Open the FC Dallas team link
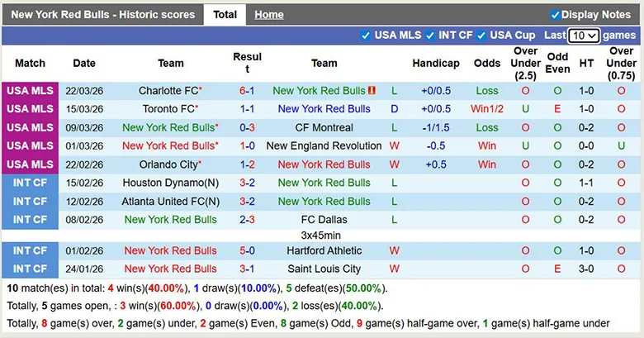This screenshot has height=338, width=644. [x=324, y=220]
